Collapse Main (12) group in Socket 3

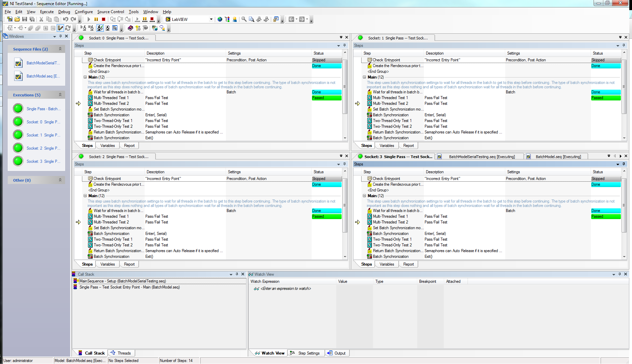(364, 196)
